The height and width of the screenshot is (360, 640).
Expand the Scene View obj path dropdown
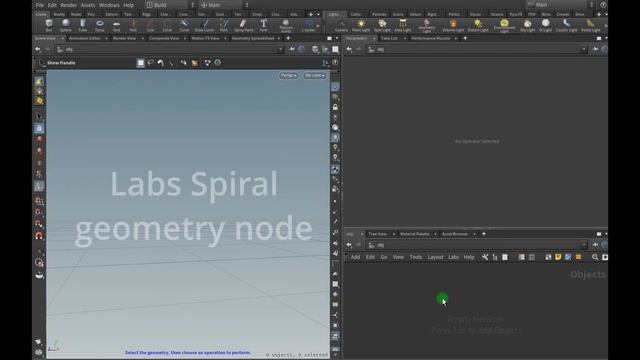pos(280,49)
